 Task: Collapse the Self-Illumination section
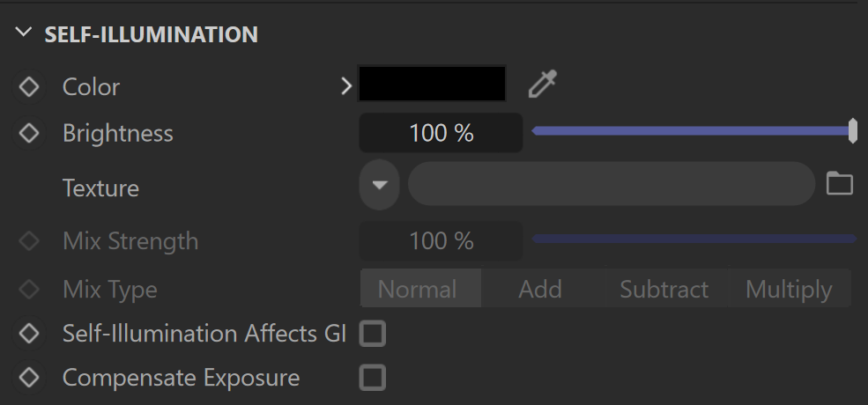pos(24,32)
